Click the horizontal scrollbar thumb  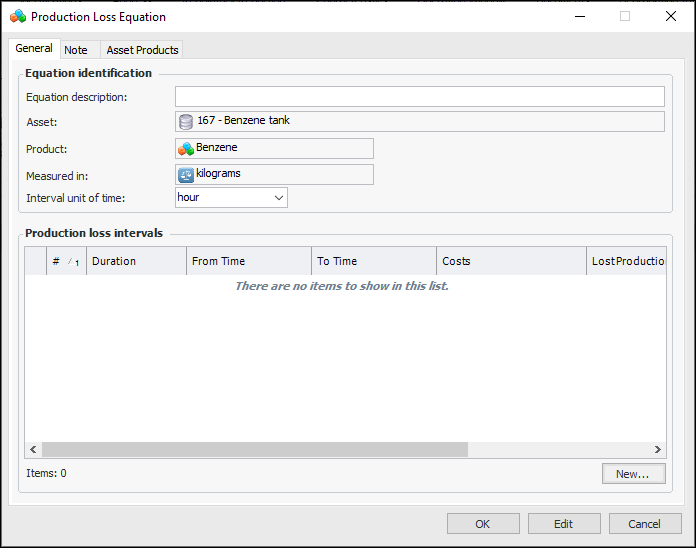255,449
